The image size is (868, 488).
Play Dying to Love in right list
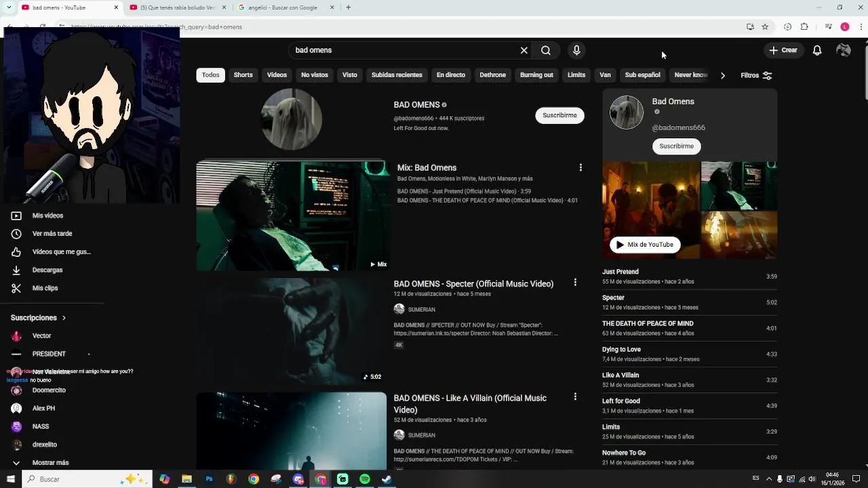coord(690,354)
